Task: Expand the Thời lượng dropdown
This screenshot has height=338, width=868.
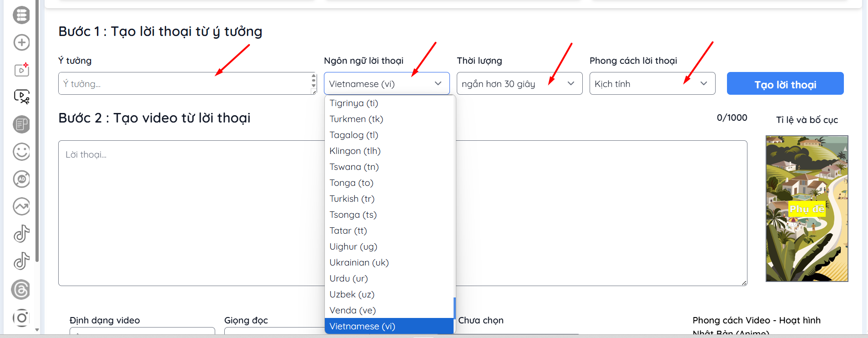Action: tap(520, 83)
